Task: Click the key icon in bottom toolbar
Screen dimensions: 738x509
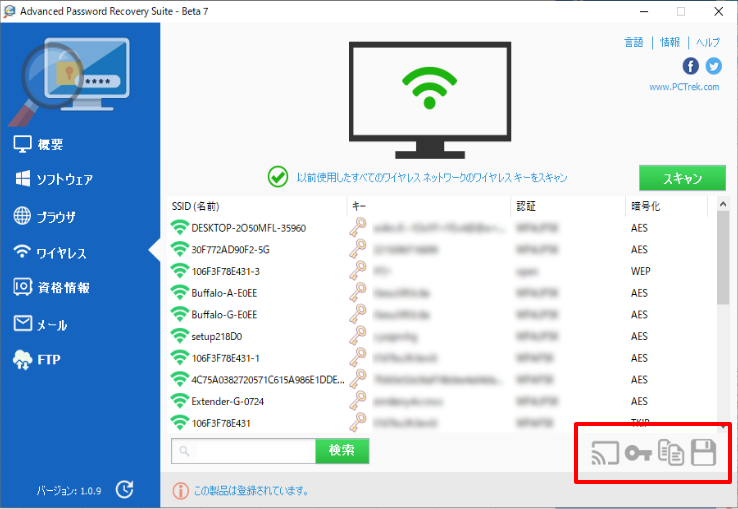Action: 638,453
